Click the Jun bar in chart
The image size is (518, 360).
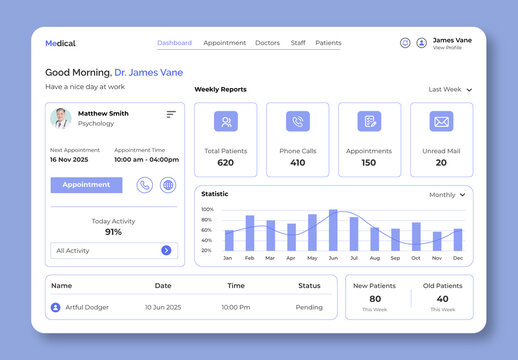coord(333,230)
